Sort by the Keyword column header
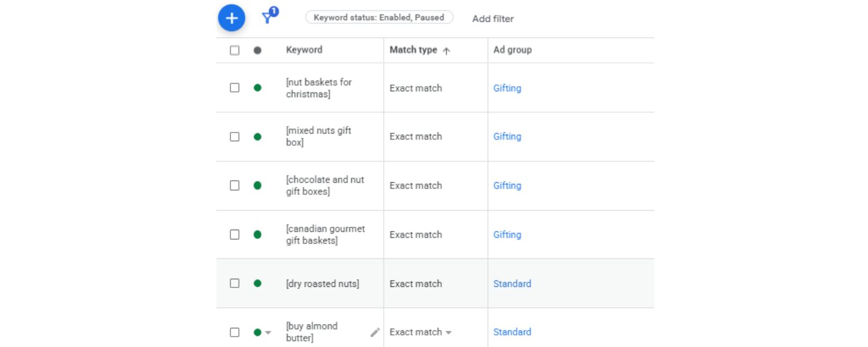 (304, 50)
